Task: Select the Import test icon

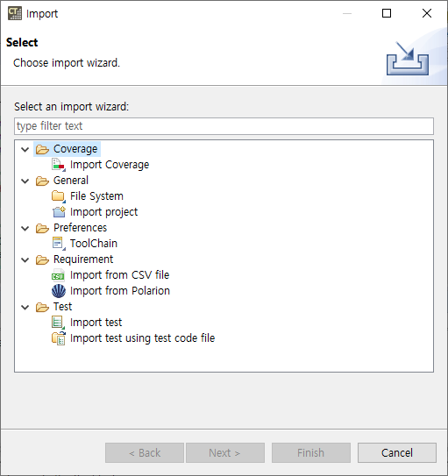Action: point(58,323)
